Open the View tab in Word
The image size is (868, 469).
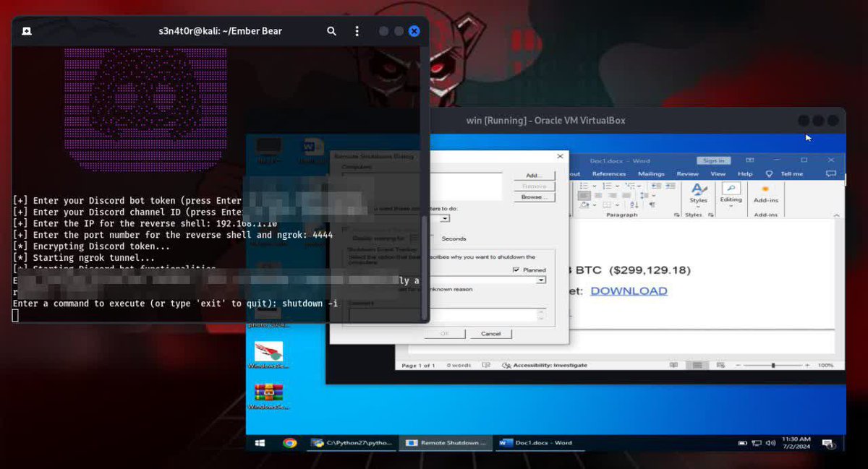pyautogui.click(x=718, y=174)
